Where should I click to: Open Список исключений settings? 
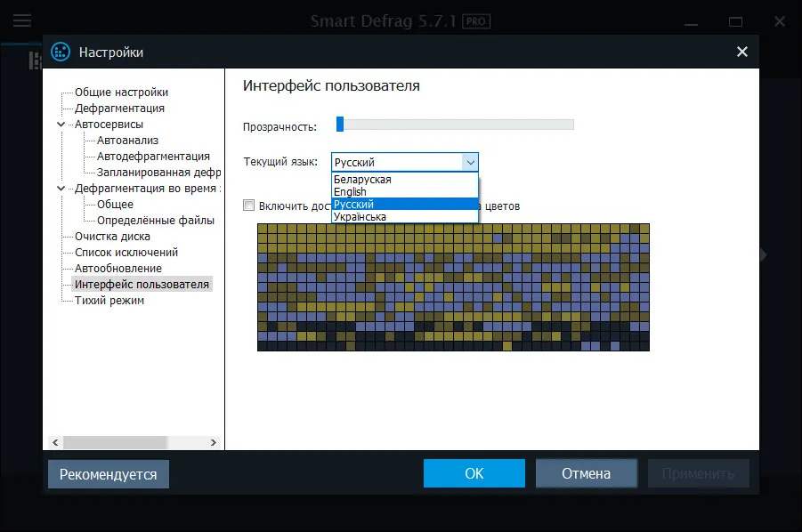pyautogui.click(x=126, y=253)
